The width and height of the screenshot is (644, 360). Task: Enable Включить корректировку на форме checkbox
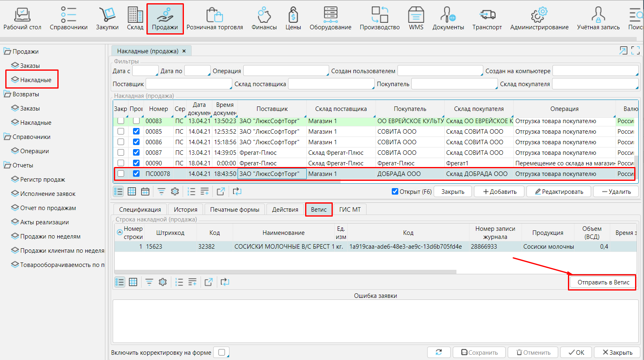[x=222, y=352]
